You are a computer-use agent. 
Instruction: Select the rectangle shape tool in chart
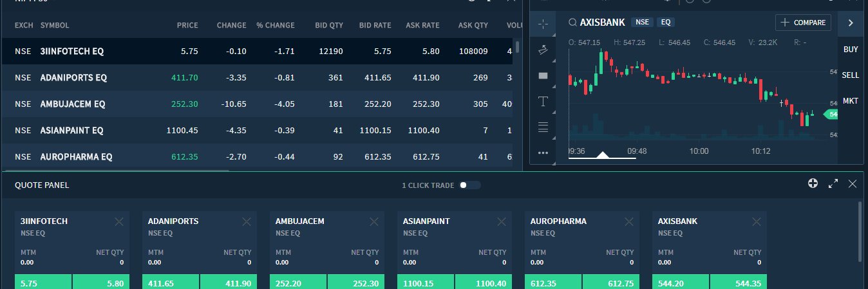(543, 75)
